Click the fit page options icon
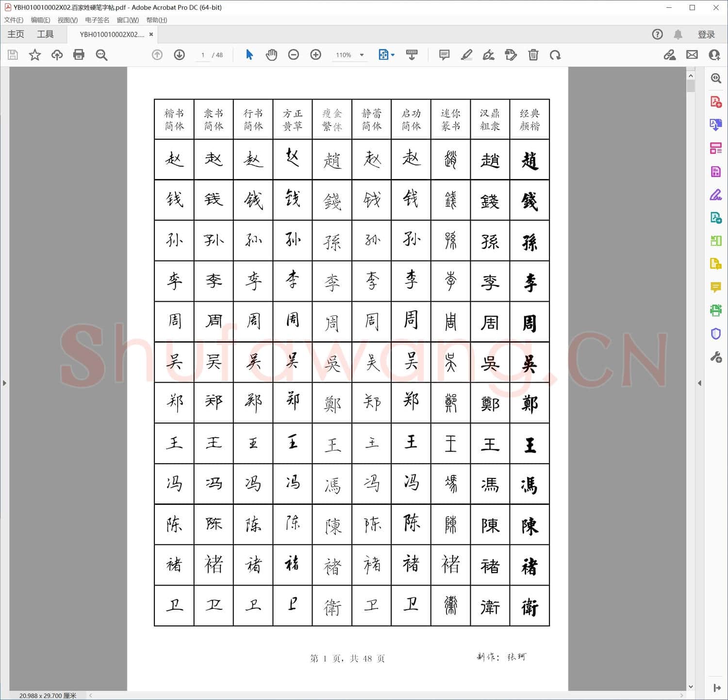The width and height of the screenshot is (728, 700). tap(383, 55)
